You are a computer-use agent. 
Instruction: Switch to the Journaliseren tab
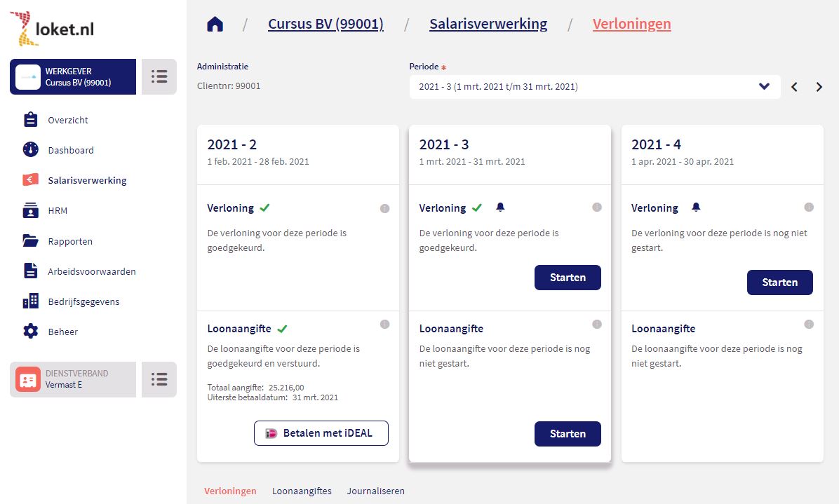pyautogui.click(x=375, y=491)
